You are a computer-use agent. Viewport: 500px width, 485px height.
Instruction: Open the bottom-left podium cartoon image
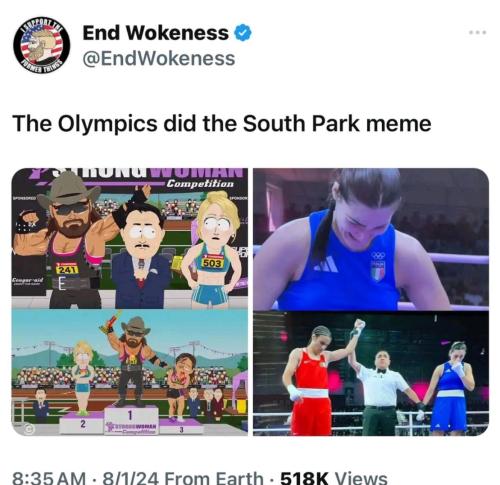point(130,373)
